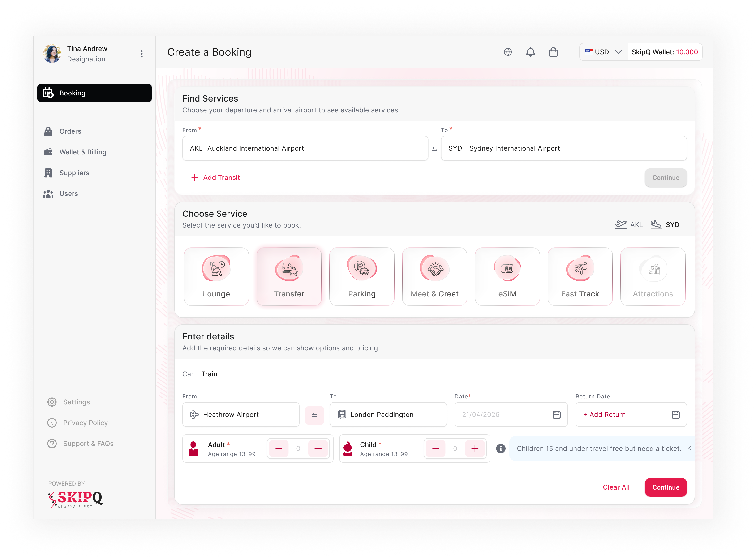756x559 pixels.
Task: Open the language globe icon
Action: (507, 52)
